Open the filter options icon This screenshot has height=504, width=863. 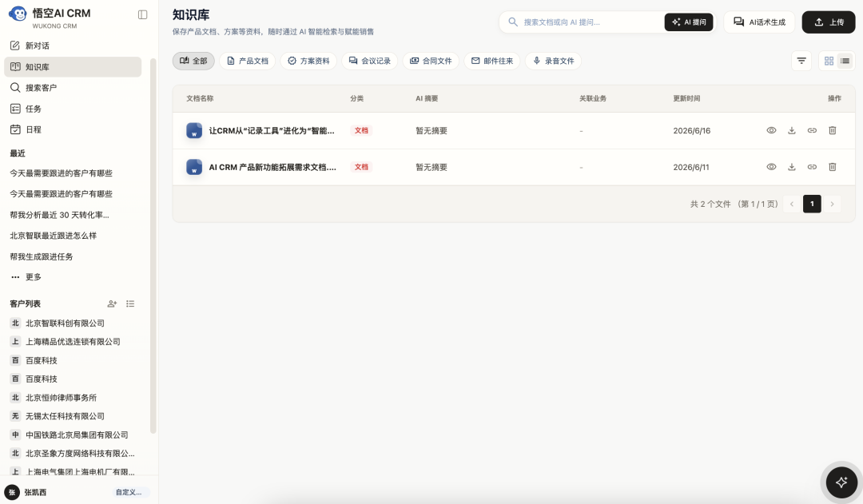click(801, 61)
